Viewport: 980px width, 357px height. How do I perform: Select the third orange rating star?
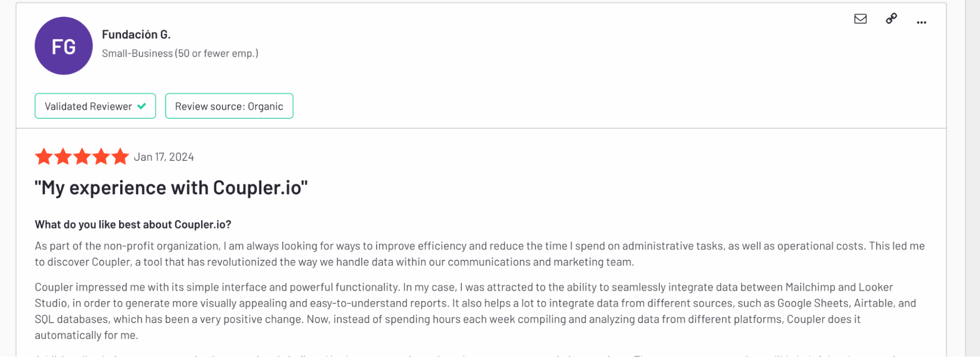point(82,157)
